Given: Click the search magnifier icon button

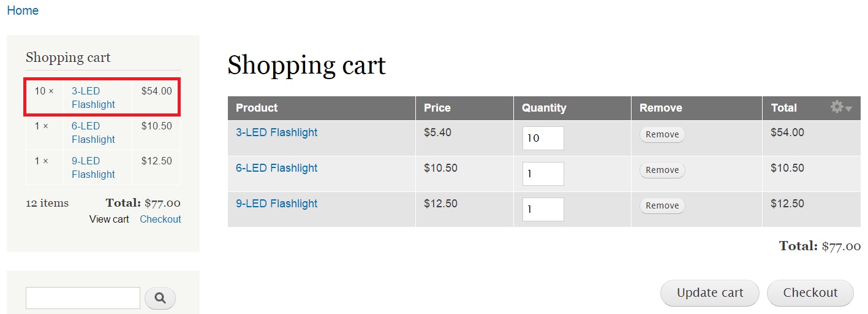Looking at the screenshot, I should [160, 298].
